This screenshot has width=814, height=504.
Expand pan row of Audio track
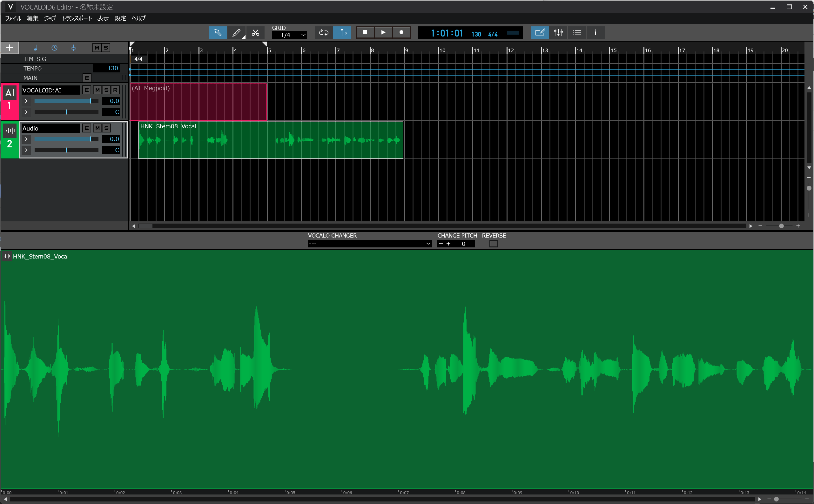click(x=26, y=150)
